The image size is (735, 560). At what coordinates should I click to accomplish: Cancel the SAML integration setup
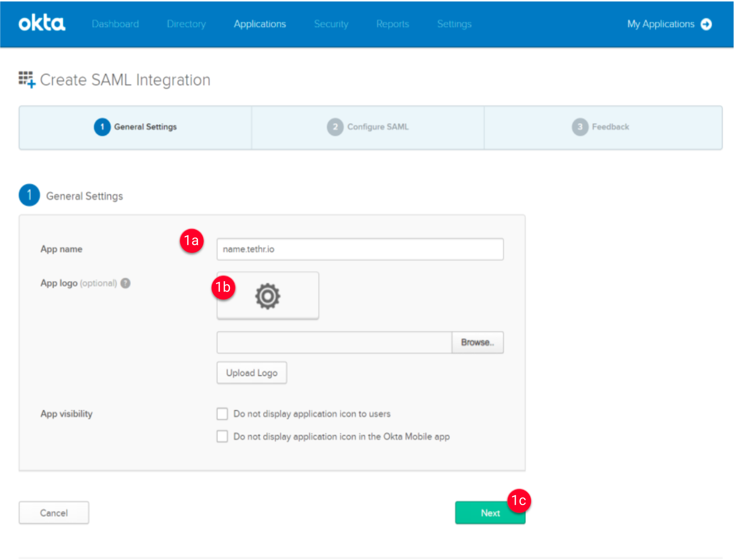[x=53, y=512]
